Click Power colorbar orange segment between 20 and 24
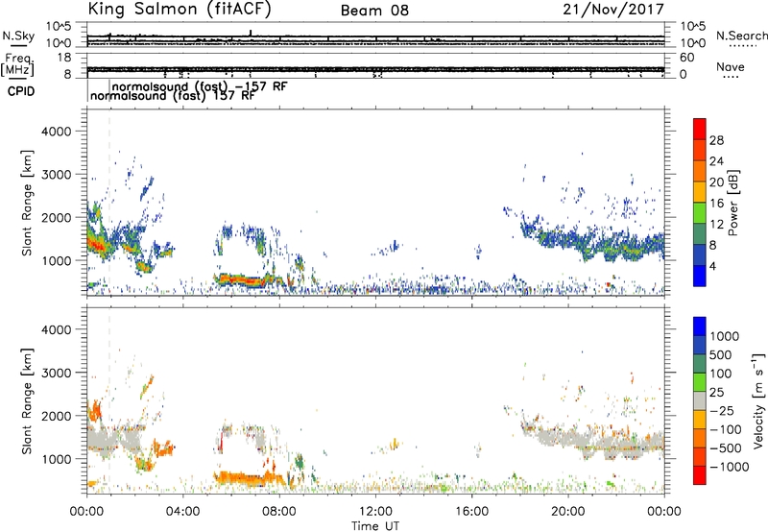768x532 pixels. click(x=700, y=172)
